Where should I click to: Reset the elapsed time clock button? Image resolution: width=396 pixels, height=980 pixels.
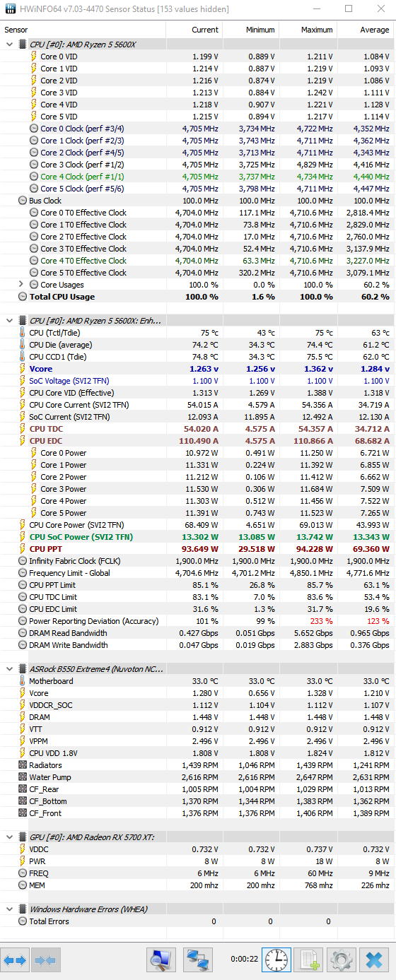click(x=276, y=960)
